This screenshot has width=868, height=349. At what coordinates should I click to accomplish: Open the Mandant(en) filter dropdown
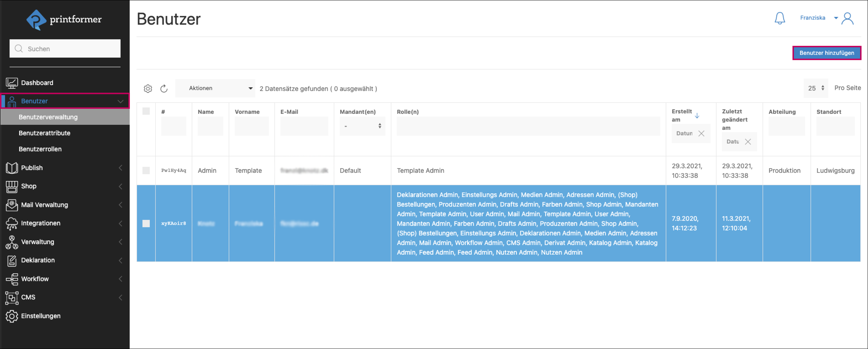[362, 126]
